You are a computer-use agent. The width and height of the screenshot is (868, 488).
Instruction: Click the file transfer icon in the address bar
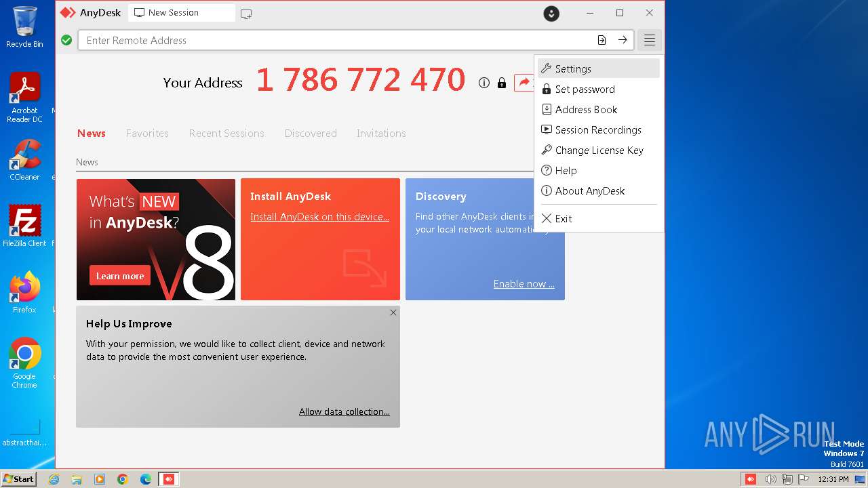pos(601,40)
